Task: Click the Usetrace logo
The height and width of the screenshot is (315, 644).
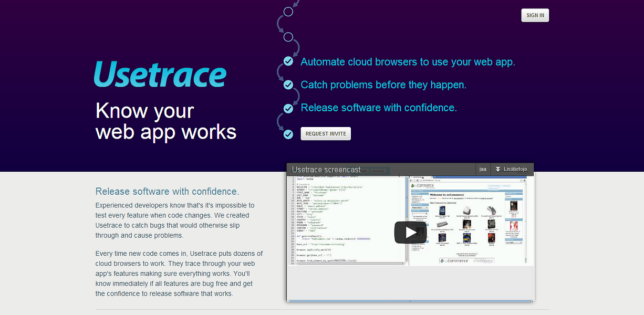Action: (x=160, y=74)
